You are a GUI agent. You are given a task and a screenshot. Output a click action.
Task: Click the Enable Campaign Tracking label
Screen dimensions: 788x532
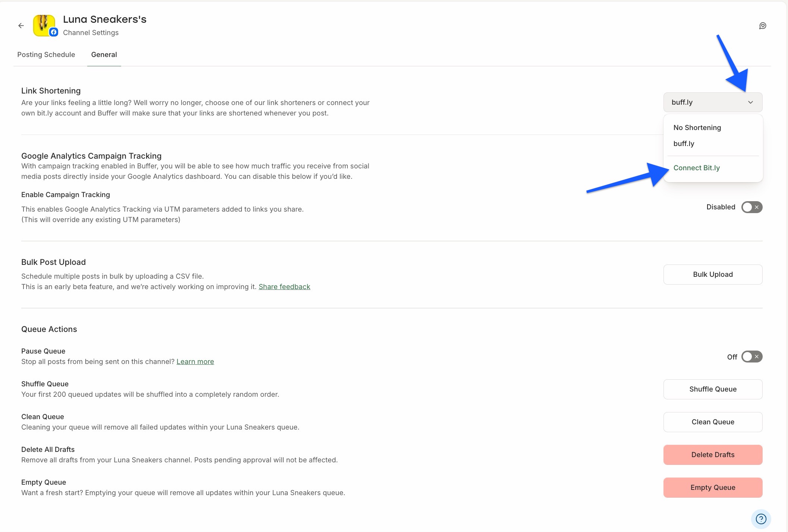[x=66, y=194]
